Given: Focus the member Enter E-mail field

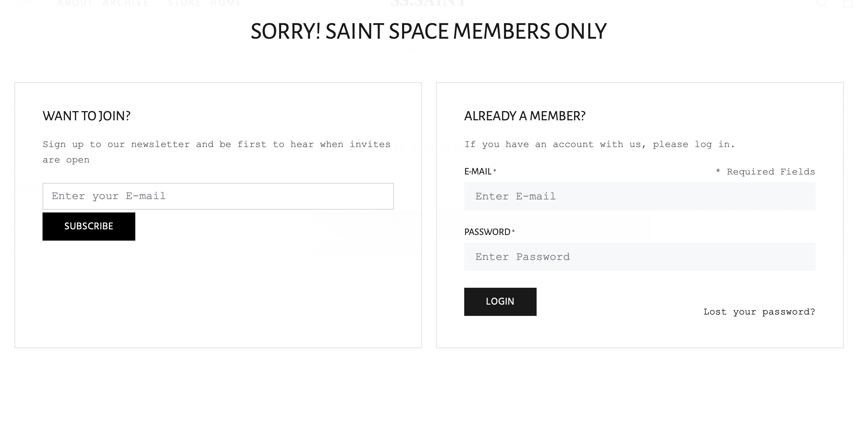Looking at the screenshot, I should [640, 196].
